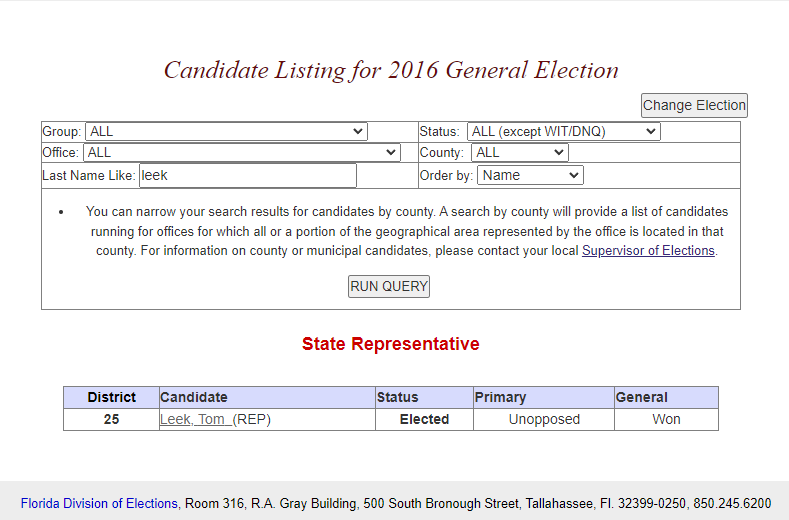
Task: Click the District column header
Action: coord(111,397)
